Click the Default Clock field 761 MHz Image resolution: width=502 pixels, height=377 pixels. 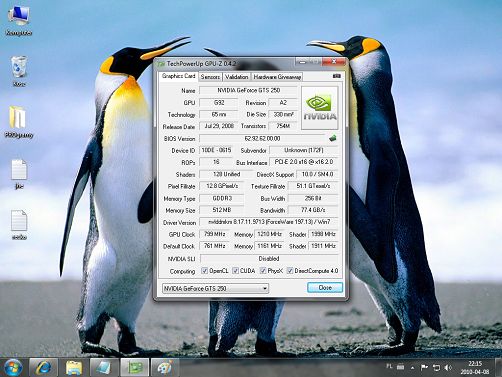pyautogui.click(x=214, y=246)
